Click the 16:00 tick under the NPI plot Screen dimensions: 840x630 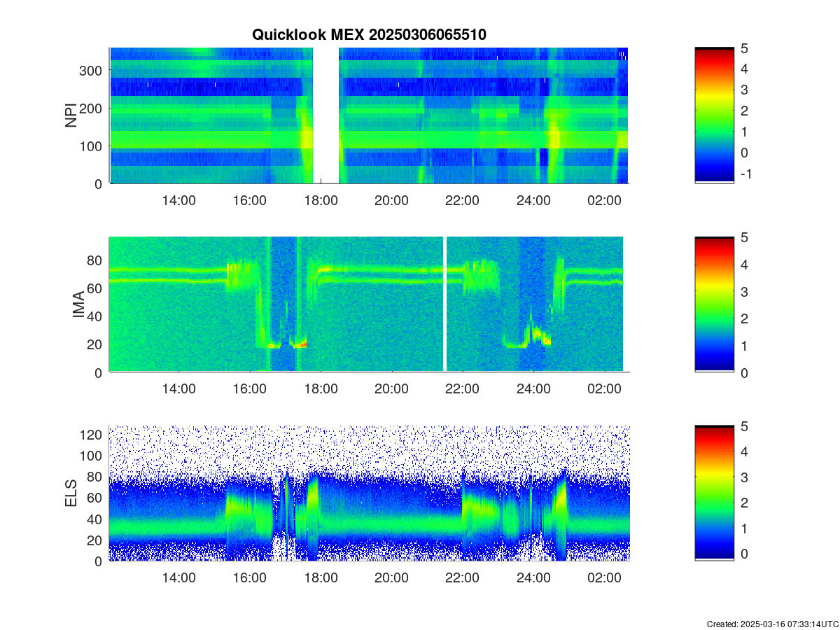coord(250,200)
